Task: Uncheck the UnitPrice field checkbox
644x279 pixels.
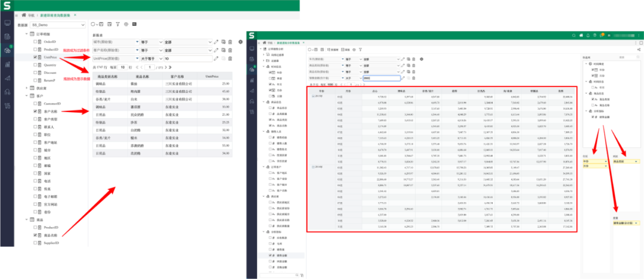Action: (x=35, y=57)
